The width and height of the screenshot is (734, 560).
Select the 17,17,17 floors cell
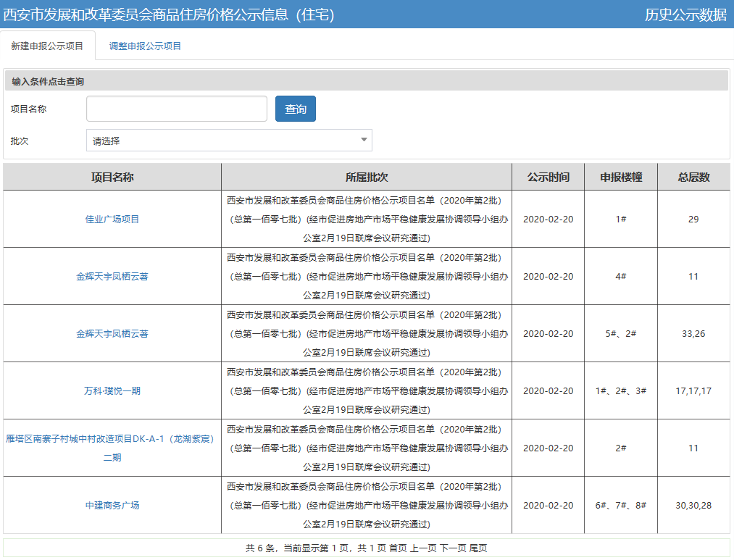click(x=693, y=390)
